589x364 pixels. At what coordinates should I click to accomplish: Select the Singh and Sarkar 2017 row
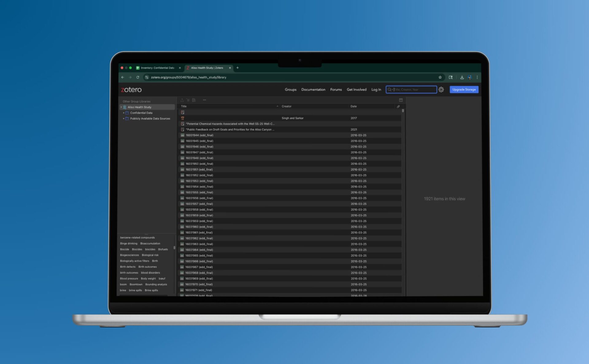pos(290,118)
